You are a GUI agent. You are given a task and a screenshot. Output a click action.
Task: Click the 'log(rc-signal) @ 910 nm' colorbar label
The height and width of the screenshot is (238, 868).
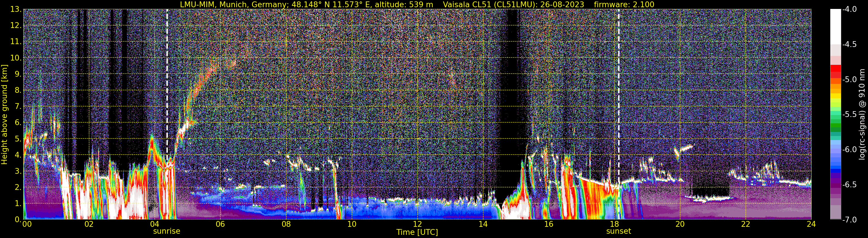point(862,114)
